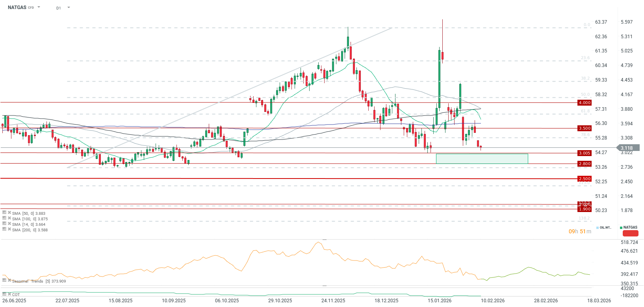
Task: Click the 15.01.2026 date on the time axis
Action: (440, 300)
